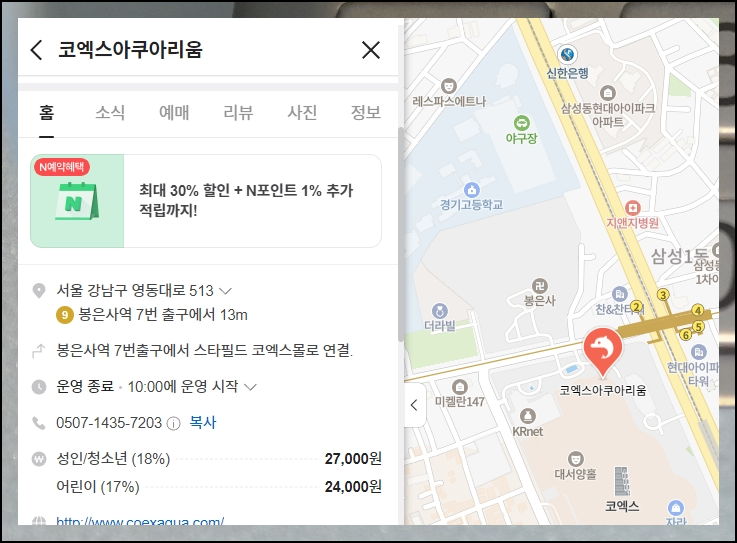Viewport: 737px width, 543px height.
Task: Close the 코엑스아쿠아리움 detail panel
Action: click(x=371, y=50)
